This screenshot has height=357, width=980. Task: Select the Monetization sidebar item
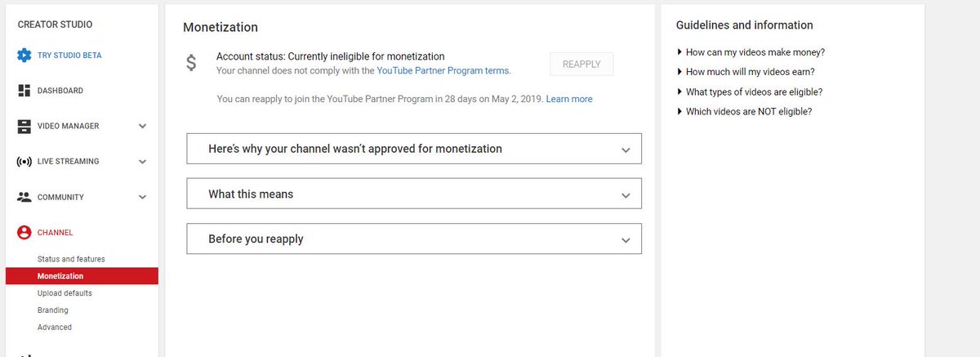coord(82,276)
